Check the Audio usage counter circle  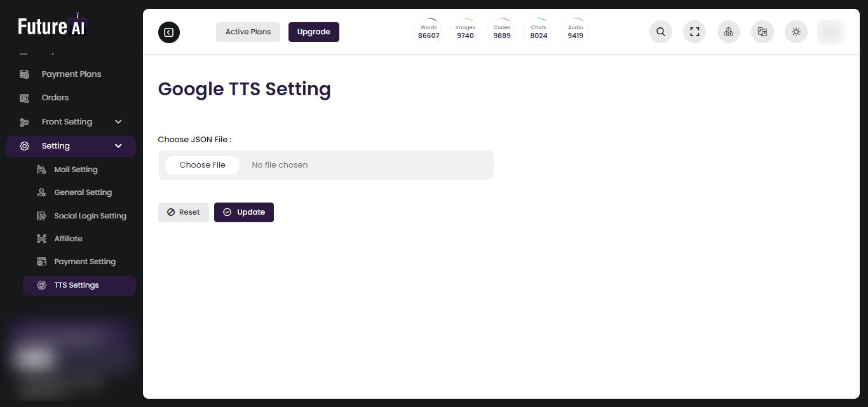tap(574, 31)
